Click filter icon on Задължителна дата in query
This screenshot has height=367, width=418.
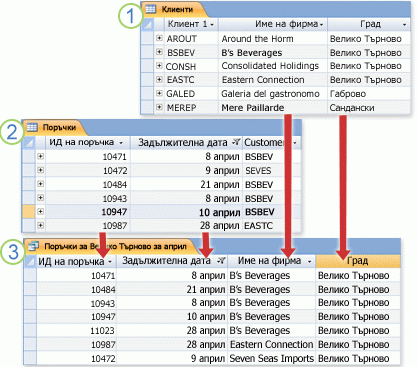[221, 261]
